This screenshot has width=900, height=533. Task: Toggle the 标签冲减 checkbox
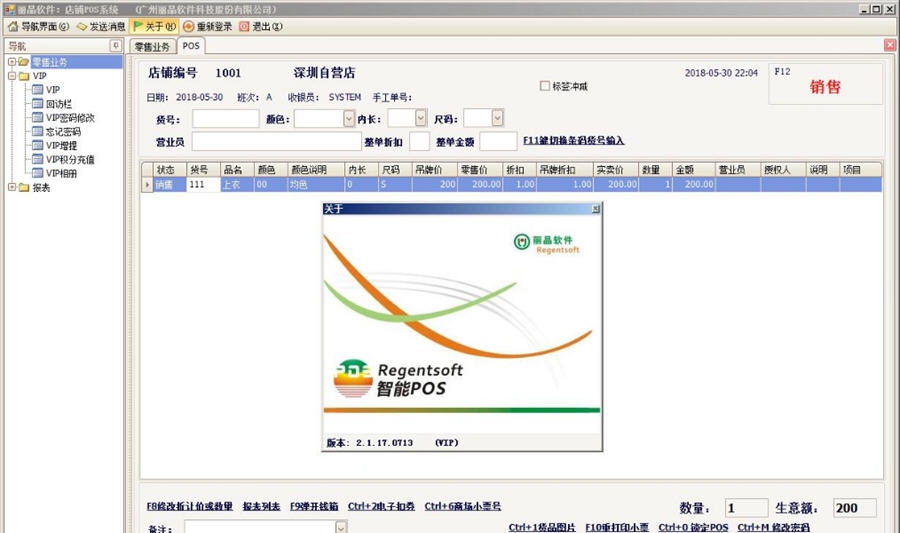(545, 86)
